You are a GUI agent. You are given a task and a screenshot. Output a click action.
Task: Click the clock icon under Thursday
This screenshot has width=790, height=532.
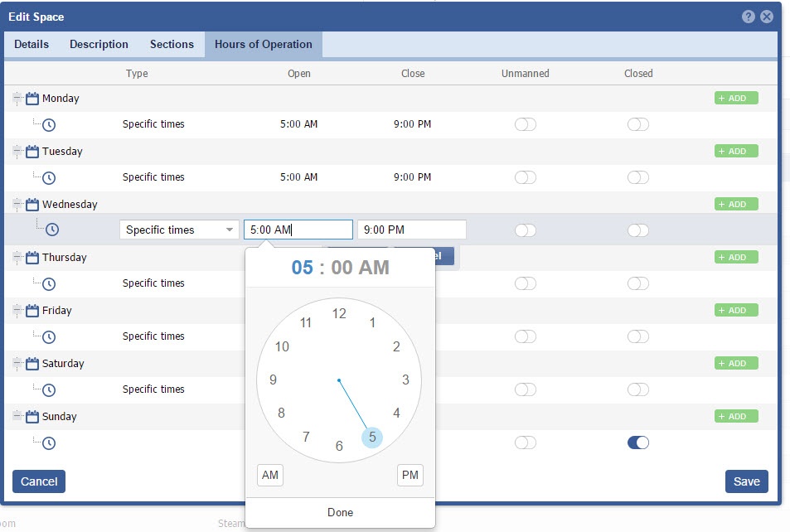pos(49,283)
